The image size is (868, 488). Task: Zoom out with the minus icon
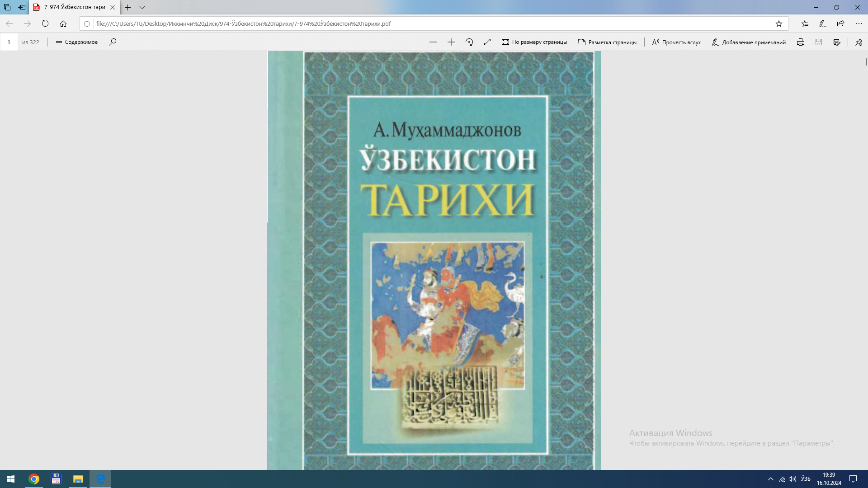(x=433, y=42)
